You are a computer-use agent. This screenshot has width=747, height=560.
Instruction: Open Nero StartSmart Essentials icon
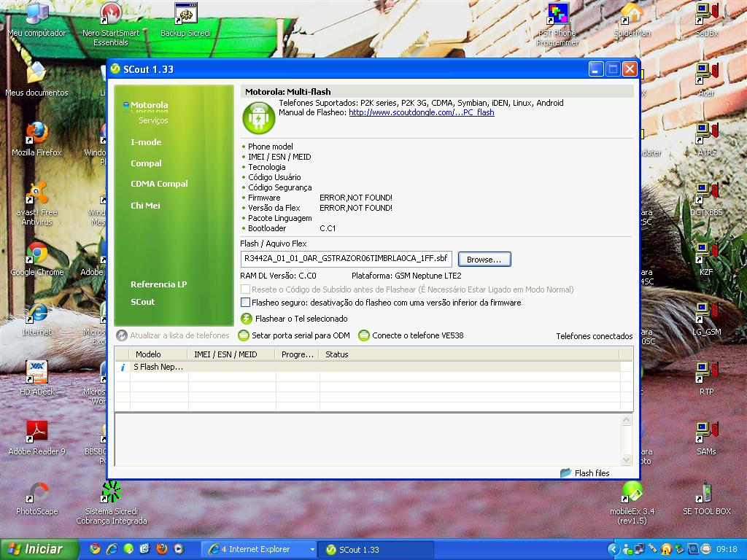(x=111, y=24)
